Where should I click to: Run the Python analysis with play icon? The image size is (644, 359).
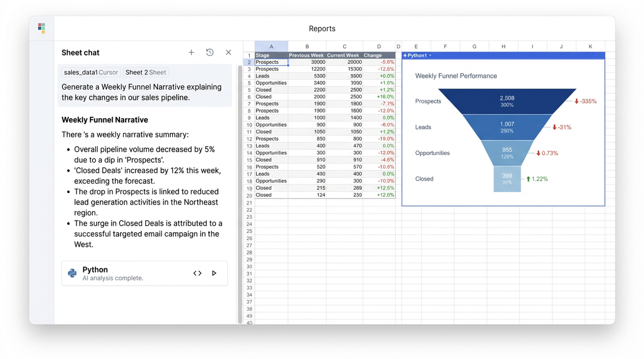pyautogui.click(x=214, y=273)
